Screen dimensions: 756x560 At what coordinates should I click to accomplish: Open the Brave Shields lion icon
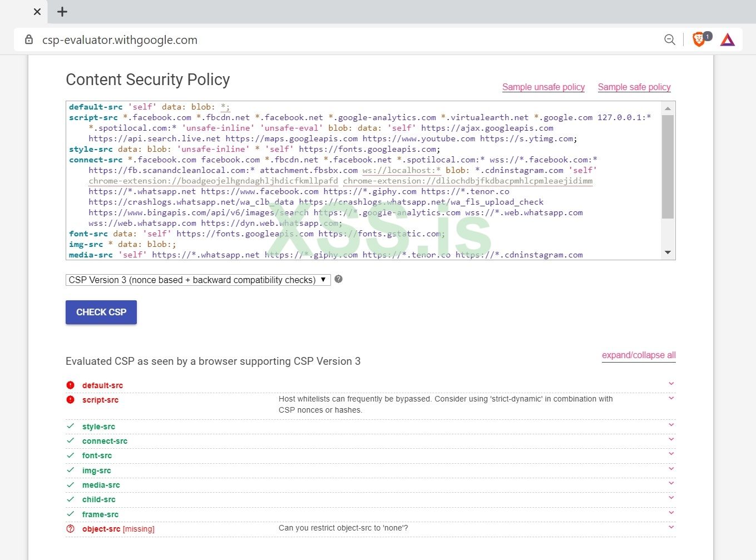(699, 39)
